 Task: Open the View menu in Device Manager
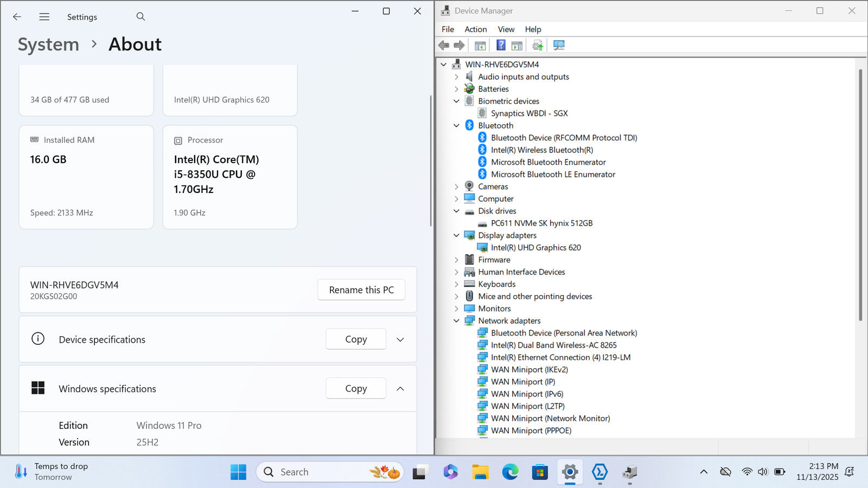[506, 29]
